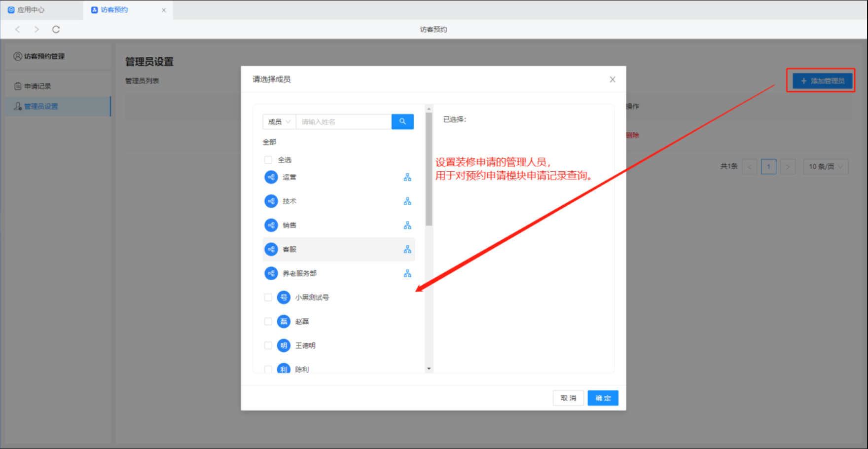
Task: Select the checkbox next to 赵磊
Action: (268, 322)
